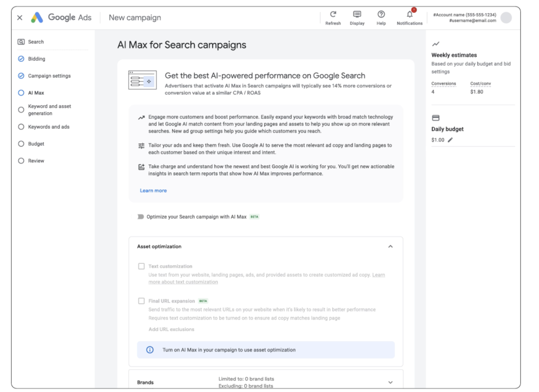539x392 pixels.
Task: Collapse the Asset optimization section
Action: click(x=390, y=246)
